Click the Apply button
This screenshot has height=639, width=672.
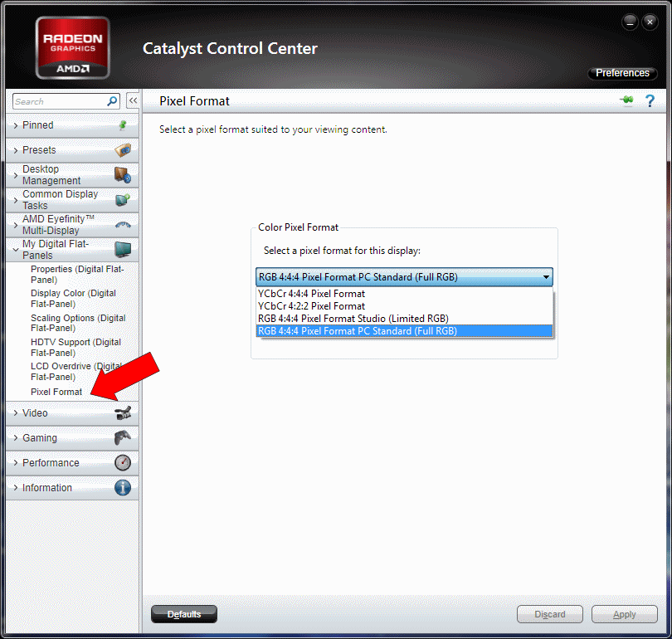point(625,614)
